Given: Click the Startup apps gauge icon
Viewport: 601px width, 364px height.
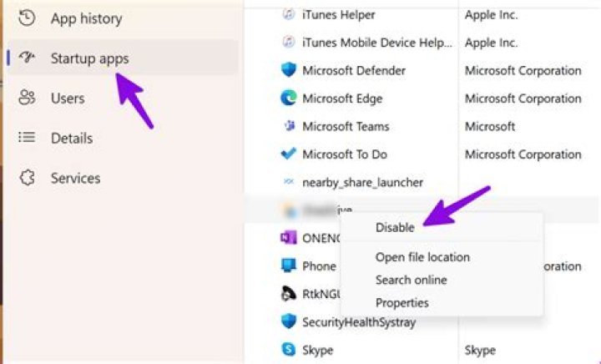Looking at the screenshot, I should pos(27,58).
